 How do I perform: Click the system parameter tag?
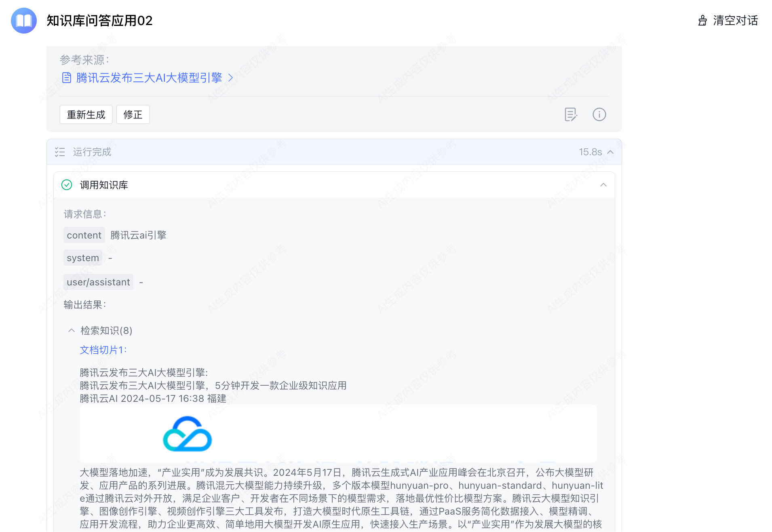click(83, 258)
